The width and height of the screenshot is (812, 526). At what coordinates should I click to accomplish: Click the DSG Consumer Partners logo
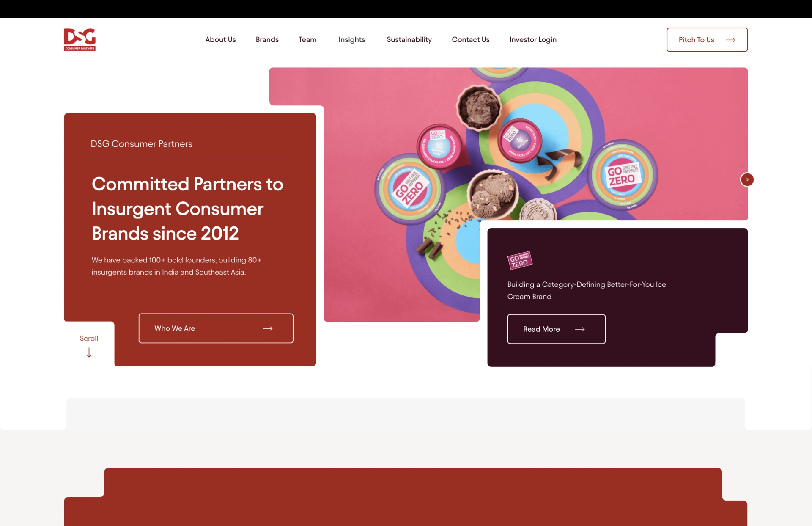tap(80, 39)
